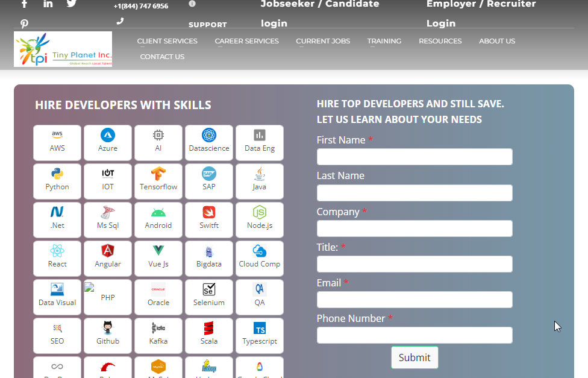Select the PHP skill tile
588x378 pixels.
(108, 297)
